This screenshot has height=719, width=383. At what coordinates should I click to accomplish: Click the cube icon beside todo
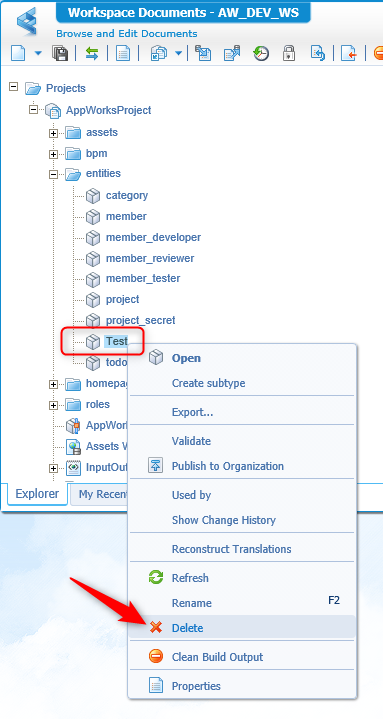click(x=93, y=363)
